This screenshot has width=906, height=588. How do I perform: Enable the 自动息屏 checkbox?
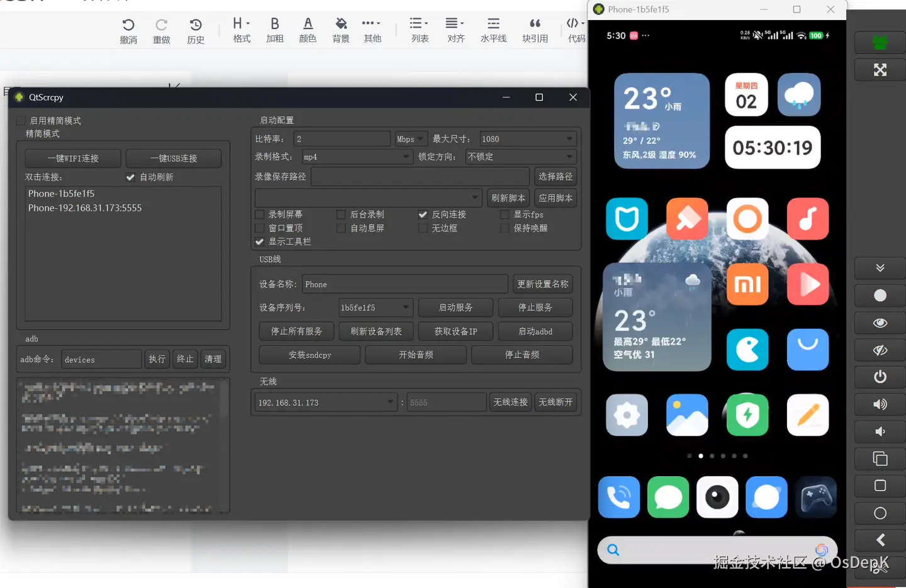pyautogui.click(x=341, y=228)
